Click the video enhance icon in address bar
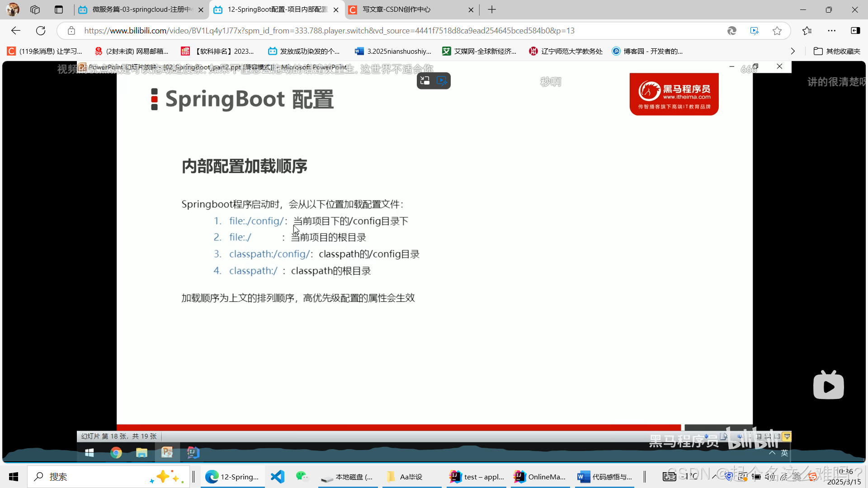The height and width of the screenshot is (488, 868). coord(755,31)
